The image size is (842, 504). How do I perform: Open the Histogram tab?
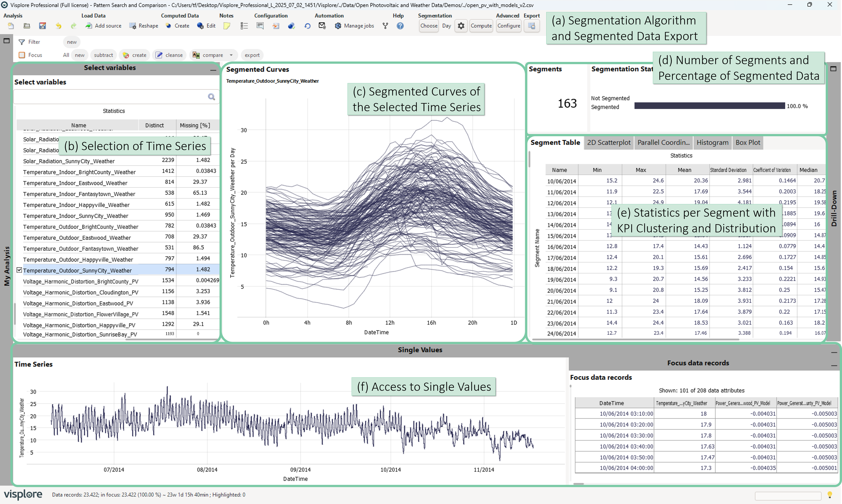(x=713, y=143)
